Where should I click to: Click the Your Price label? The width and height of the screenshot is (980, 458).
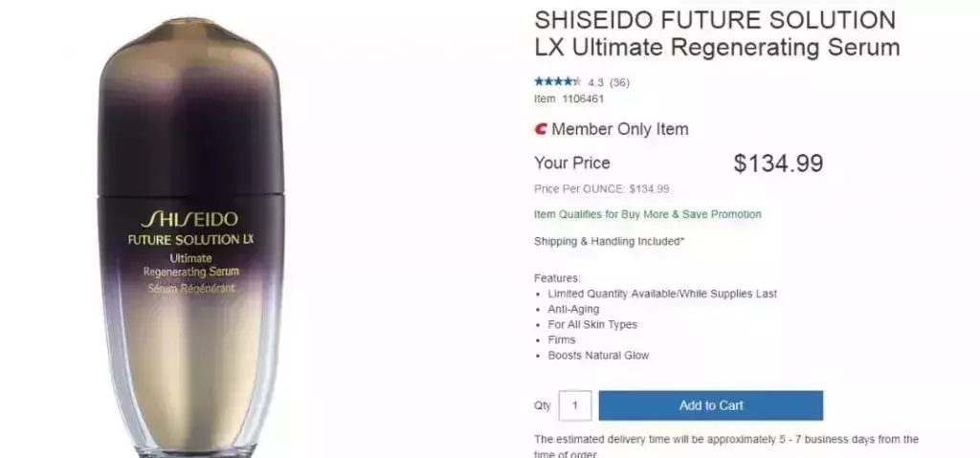point(572,164)
